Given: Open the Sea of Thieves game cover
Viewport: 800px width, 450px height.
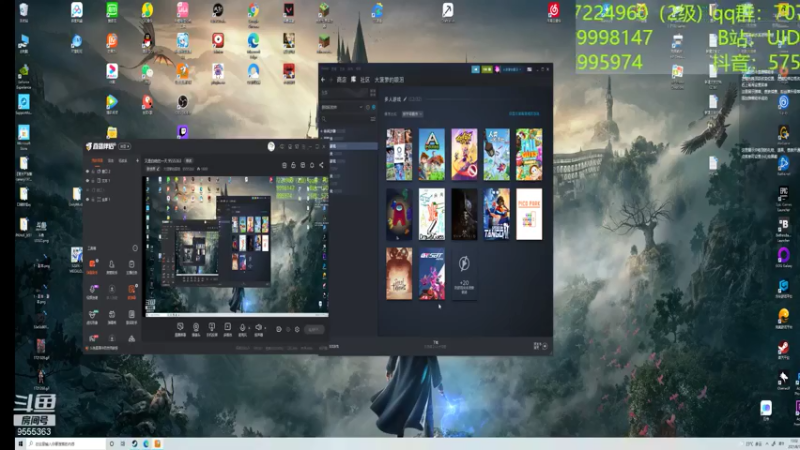Looking at the screenshot, I should pos(399,274).
